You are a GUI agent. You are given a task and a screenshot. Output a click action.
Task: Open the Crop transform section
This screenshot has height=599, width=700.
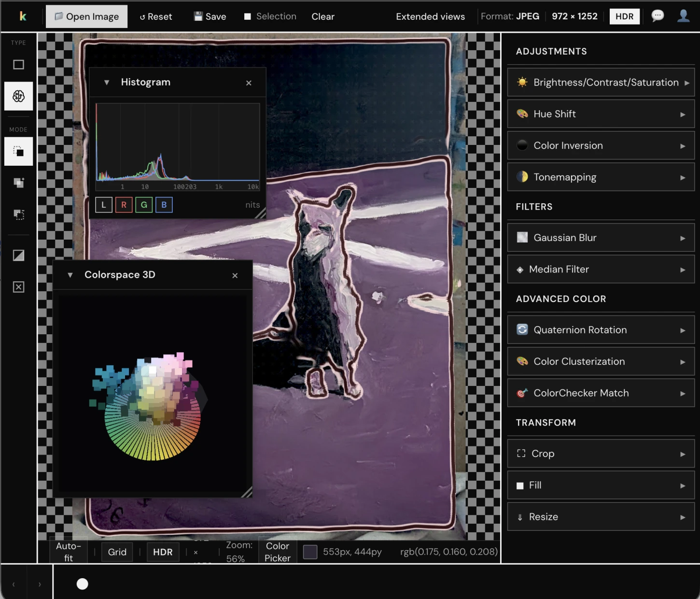[601, 454]
